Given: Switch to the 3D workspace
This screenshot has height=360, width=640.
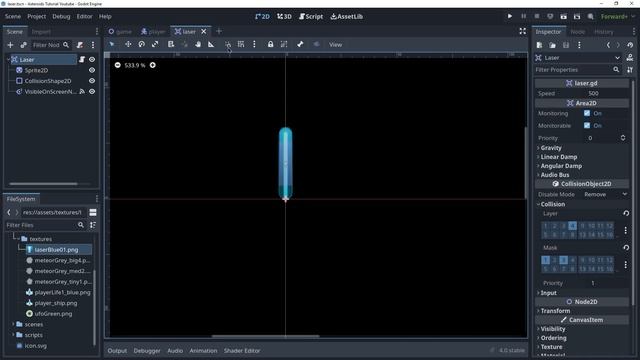Looking at the screenshot, I should (x=284, y=16).
